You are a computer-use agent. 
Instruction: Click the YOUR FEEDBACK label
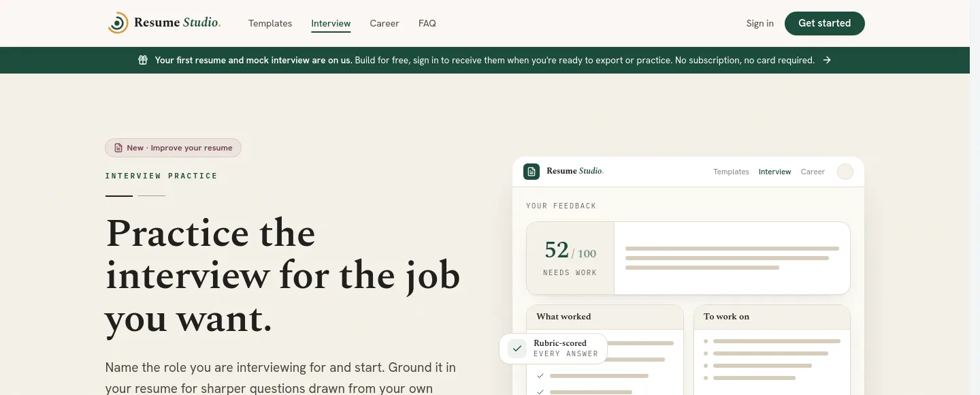pyautogui.click(x=561, y=206)
